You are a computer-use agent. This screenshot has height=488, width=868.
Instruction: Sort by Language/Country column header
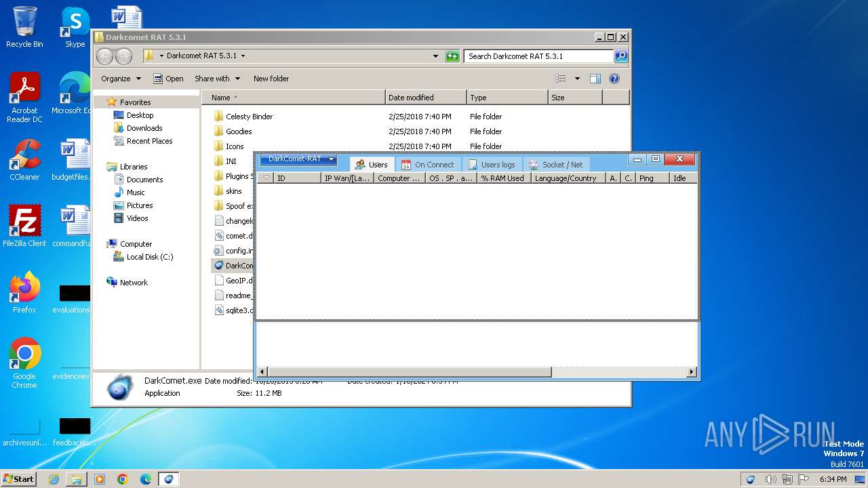tap(568, 178)
